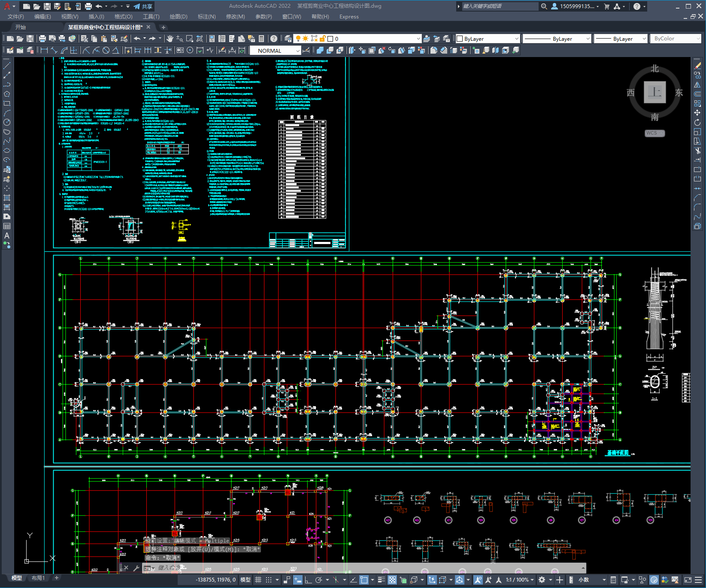706x588 pixels.
Task: Open the 小数 units dropdown in status bar
Action: click(592, 580)
